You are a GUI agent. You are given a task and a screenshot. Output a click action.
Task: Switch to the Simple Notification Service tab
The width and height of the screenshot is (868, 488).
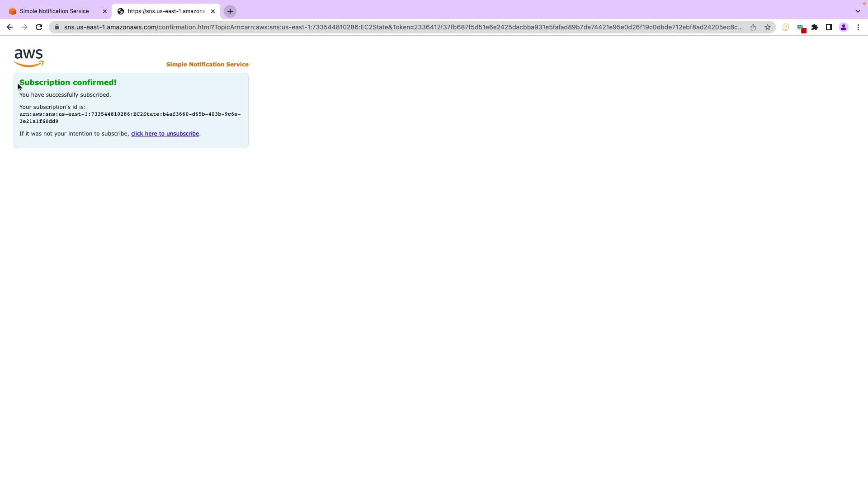tap(54, 11)
